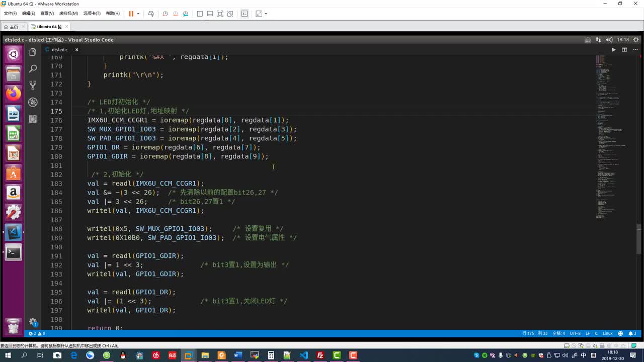This screenshot has width=644, height=362.
Task: Split the editor to the right
Action: (624, 50)
